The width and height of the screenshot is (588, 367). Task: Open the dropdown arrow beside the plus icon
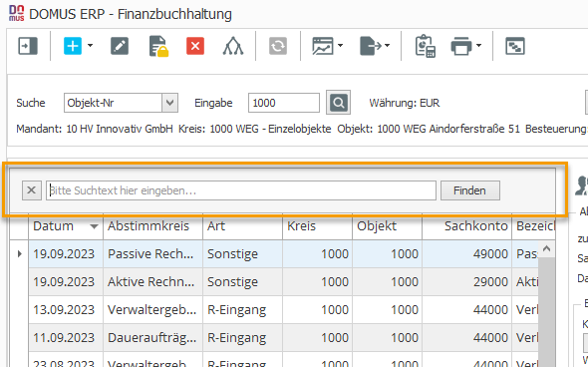pos(91,46)
